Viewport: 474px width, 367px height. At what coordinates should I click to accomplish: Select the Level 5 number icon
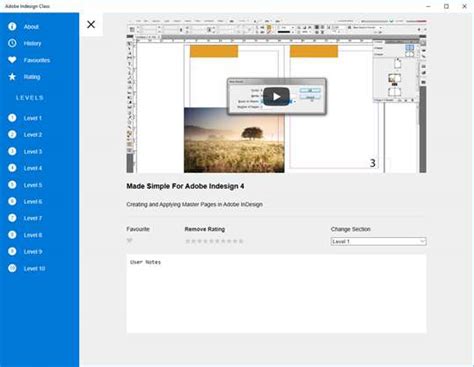click(x=12, y=185)
